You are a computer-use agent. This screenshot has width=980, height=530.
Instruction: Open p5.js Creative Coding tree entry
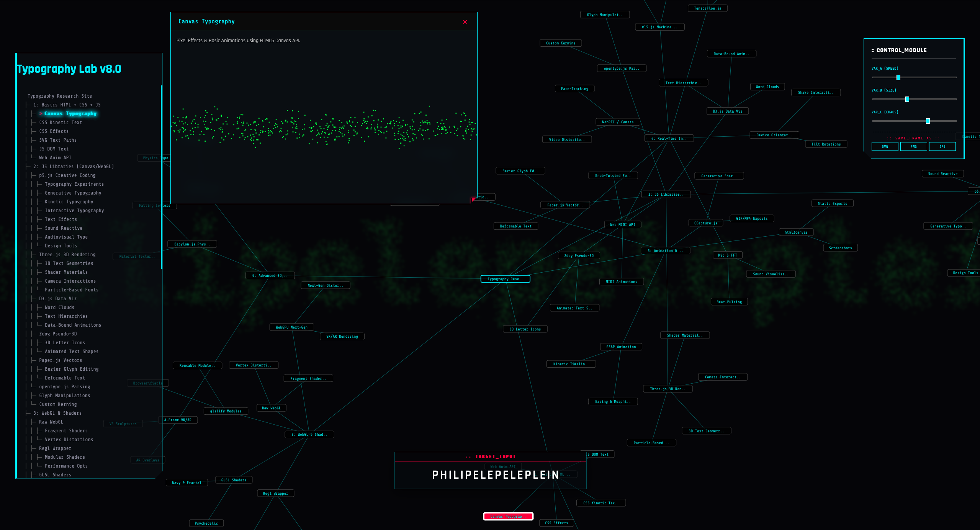click(x=67, y=175)
